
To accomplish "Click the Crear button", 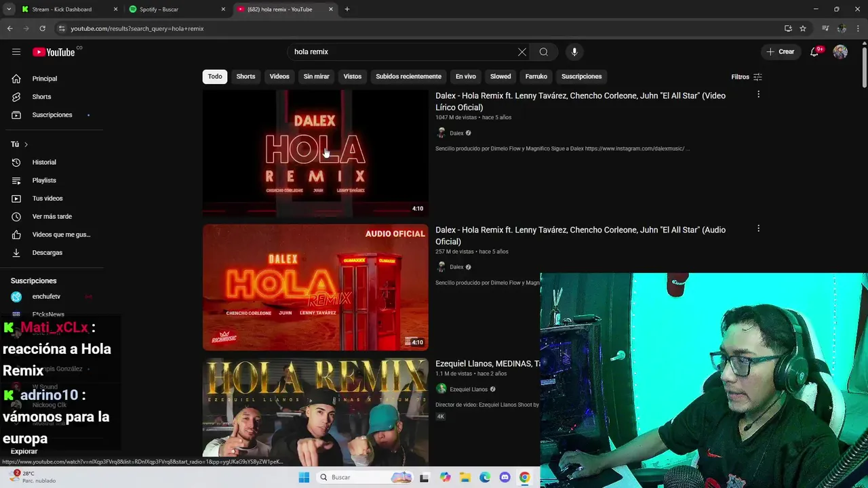I will point(781,52).
